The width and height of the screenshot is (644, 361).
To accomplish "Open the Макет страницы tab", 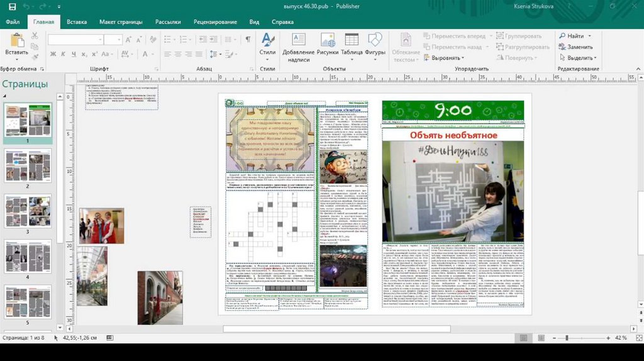I will coord(121,22).
